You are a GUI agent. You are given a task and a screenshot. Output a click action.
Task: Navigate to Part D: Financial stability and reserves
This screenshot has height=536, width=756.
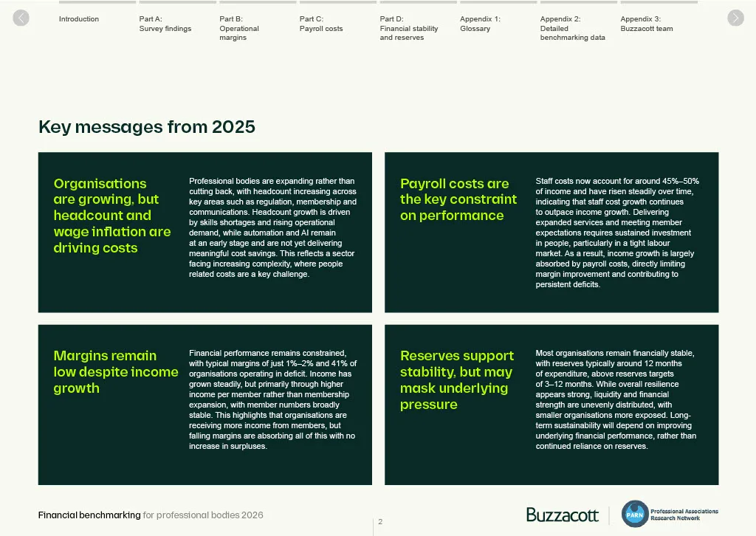(x=409, y=28)
